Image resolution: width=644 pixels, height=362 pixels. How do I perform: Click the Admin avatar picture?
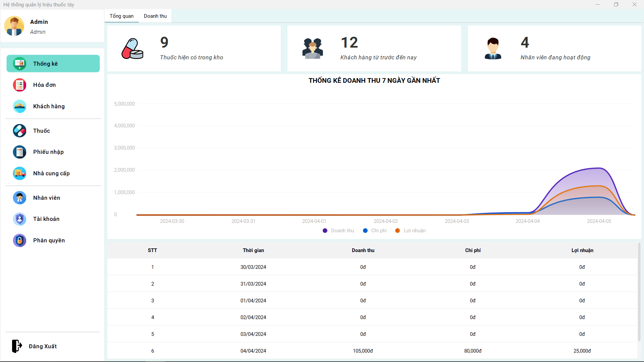coord(14,26)
